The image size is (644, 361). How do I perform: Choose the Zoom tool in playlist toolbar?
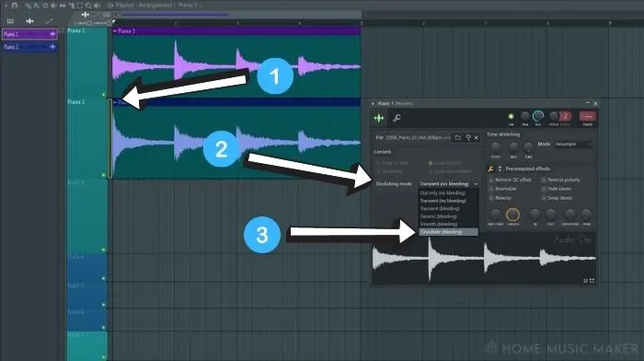(88, 6)
